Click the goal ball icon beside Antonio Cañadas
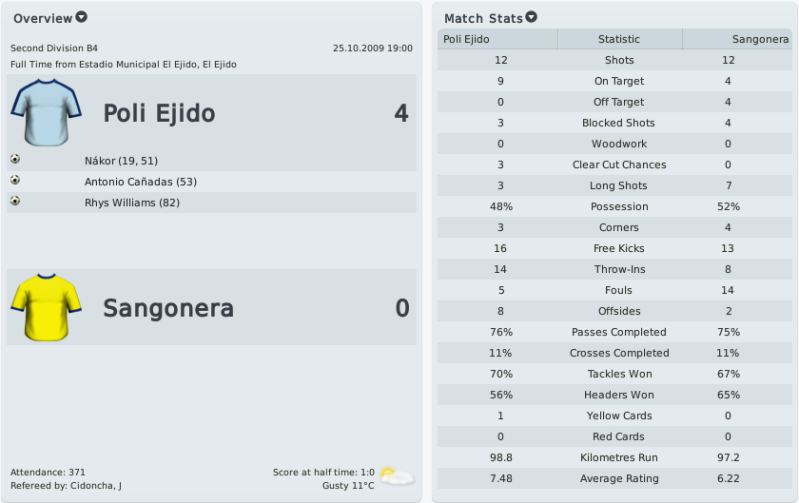Screen dimensions: 799x503 coord(15,180)
